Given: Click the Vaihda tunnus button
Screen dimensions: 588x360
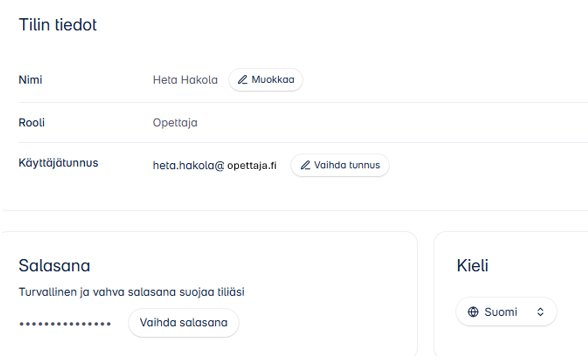Looking at the screenshot, I should coord(340,165).
